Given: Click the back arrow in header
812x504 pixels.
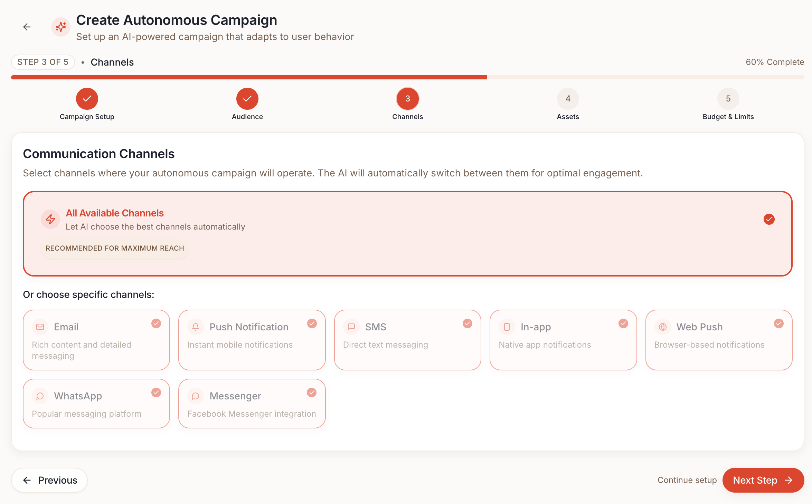Looking at the screenshot, I should coord(27,27).
